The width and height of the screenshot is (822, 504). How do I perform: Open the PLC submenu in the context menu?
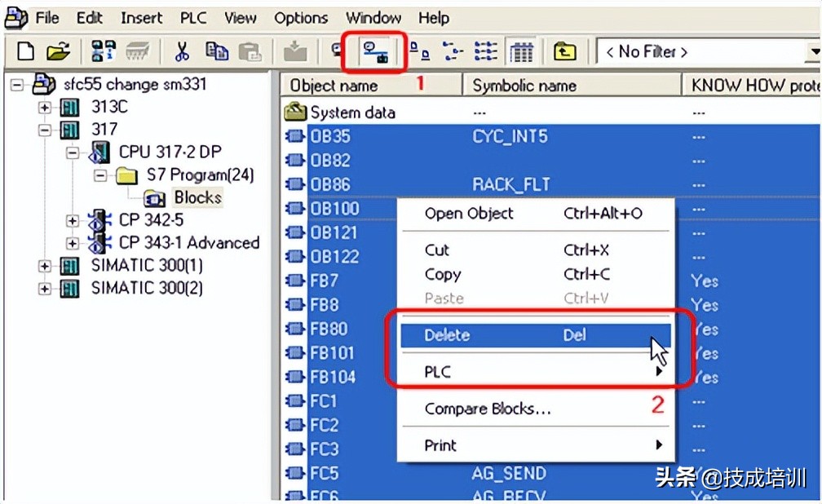[535, 372]
